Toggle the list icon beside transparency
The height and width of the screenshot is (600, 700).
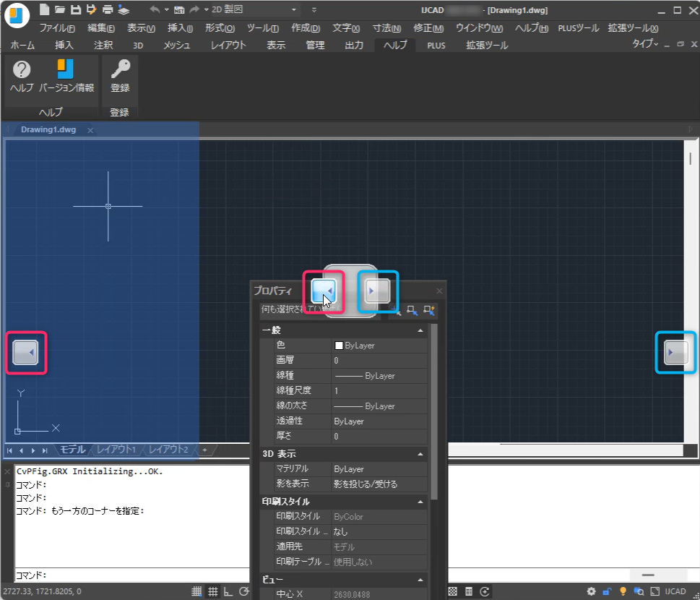coord(469,591)
